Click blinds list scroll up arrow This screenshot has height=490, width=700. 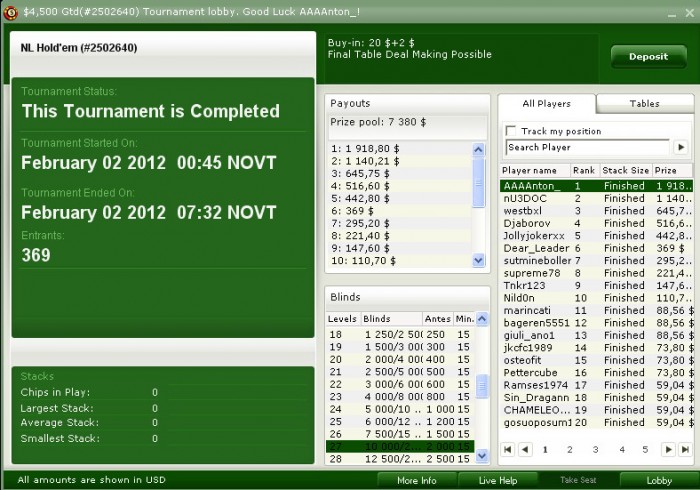pos(482,319)
